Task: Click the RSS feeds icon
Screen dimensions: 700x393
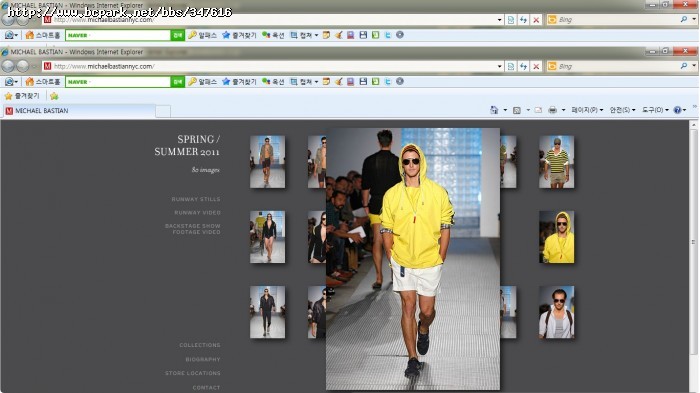Action: pyautogui.click(x=517, y=110)
